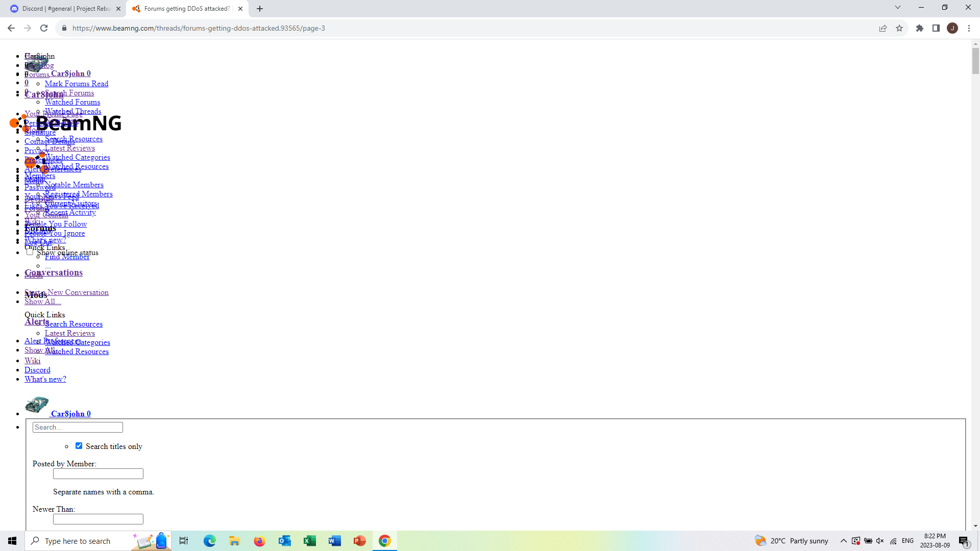The width and height of the screenshot is (980, 551).
Task: Launch Firefox from taskbar
Action: point(259,541)
